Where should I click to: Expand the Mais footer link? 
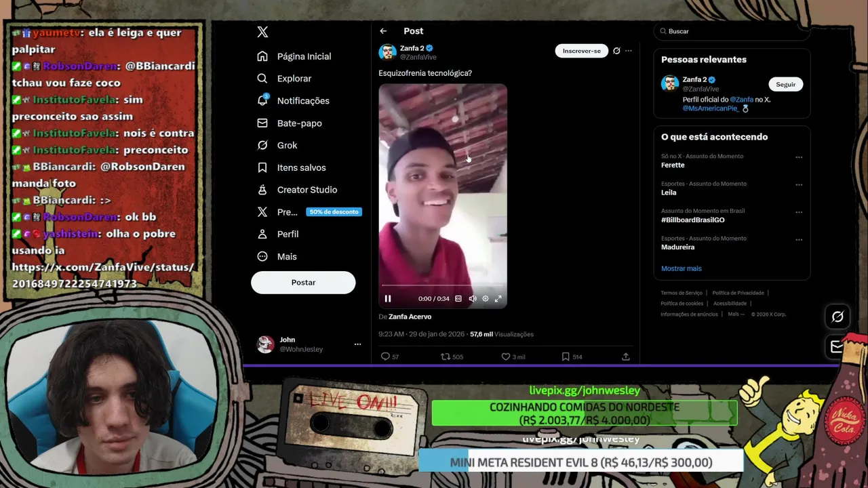coord(736,314)
